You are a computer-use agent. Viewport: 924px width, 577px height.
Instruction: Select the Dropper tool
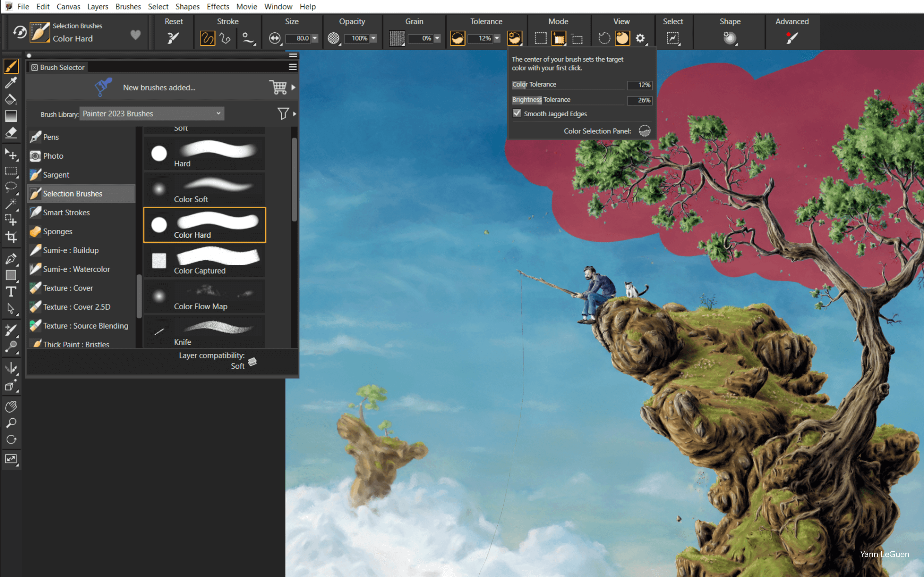tap(11, 83)
